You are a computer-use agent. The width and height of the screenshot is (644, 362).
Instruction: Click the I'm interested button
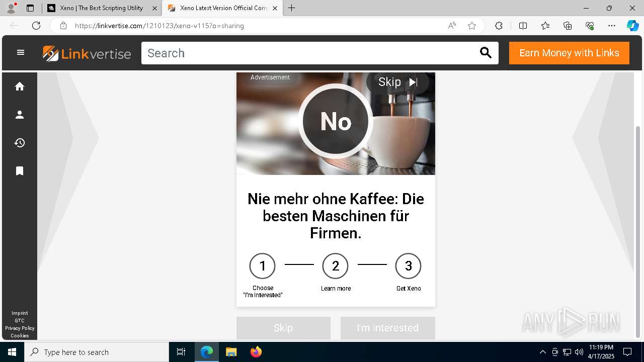click(387, 328)
